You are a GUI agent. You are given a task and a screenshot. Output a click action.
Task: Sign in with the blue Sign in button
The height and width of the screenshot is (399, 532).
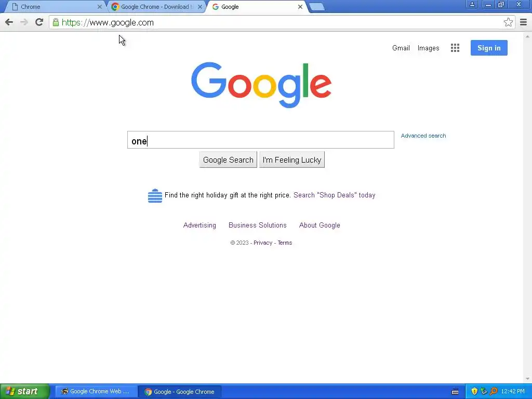point(489,48)
